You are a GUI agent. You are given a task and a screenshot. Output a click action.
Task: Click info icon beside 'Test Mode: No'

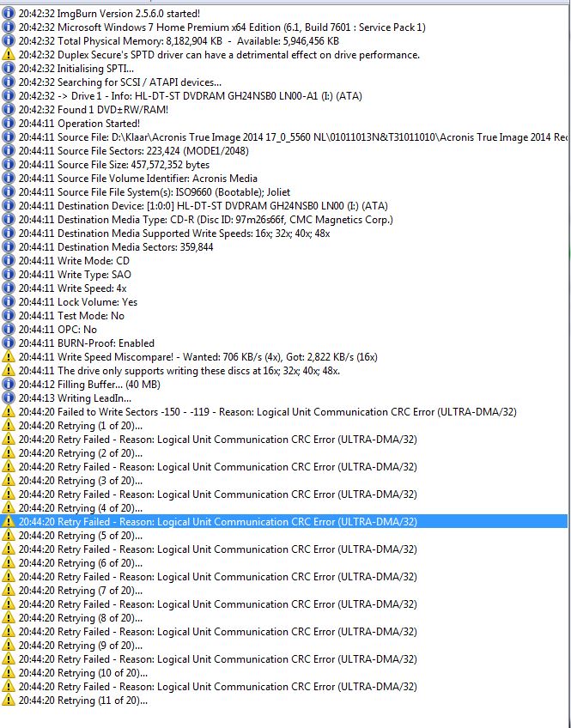click(x=9, y=316)
